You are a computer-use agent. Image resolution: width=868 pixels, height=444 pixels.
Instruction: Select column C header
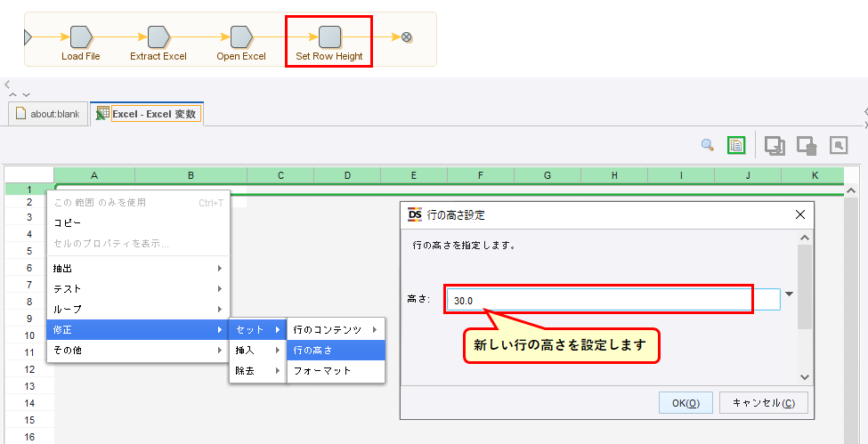(280, 175)
